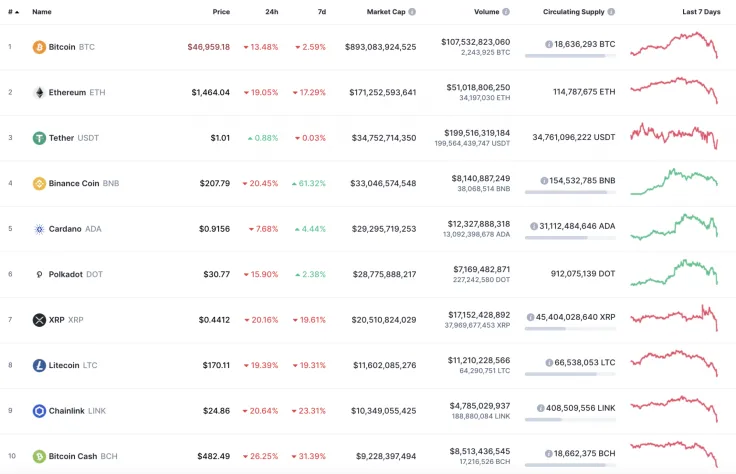Screen dimensions: 736x474
Task: Click Polkadot supply 912,075,139 DOT
Action: tap(583, 274)
